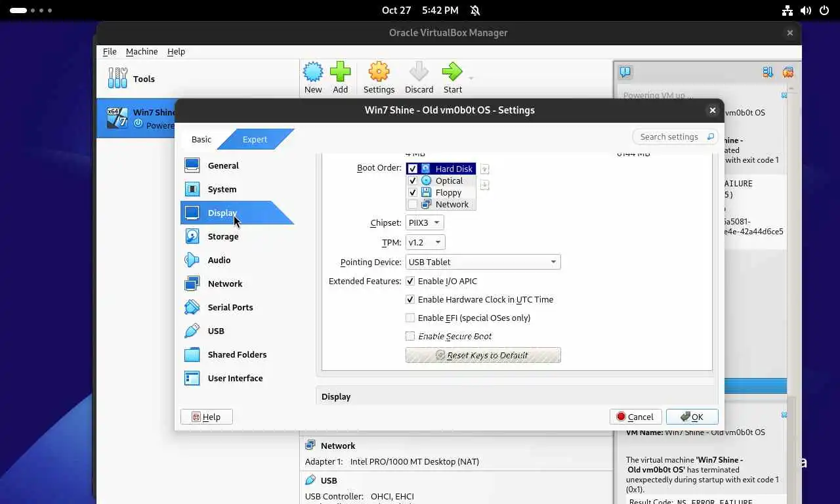The height and width of the screenshot is (504, 840).
Task: Toggle Enable I/O APIC checkbox
Action: point(410,281)
